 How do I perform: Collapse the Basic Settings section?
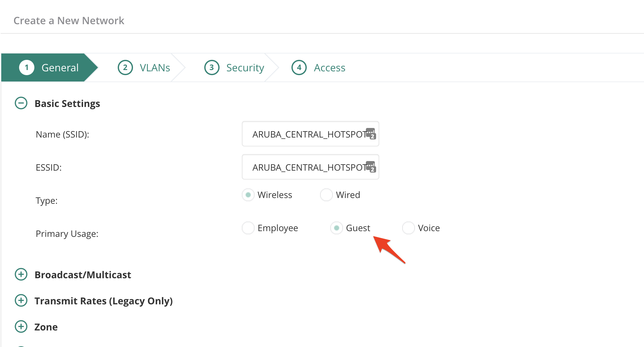click(x=21, y=103)
